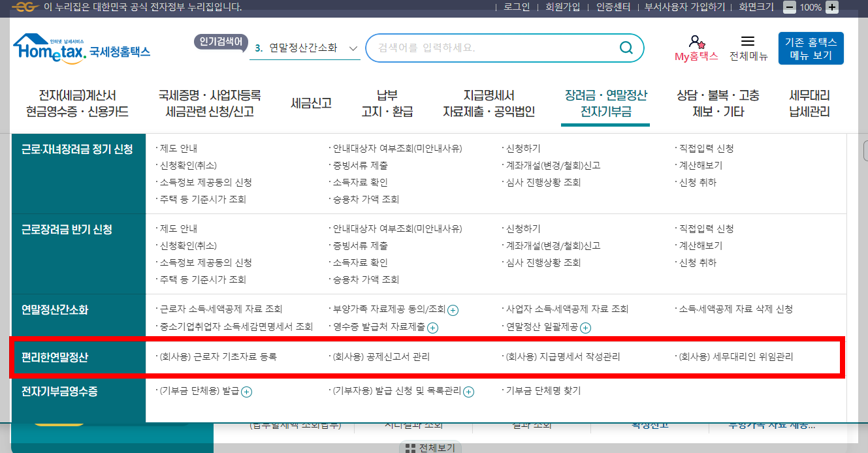Open 납부 고지·환급 menu
This screenshot has width=868, height=453.
tap(387, 103)
